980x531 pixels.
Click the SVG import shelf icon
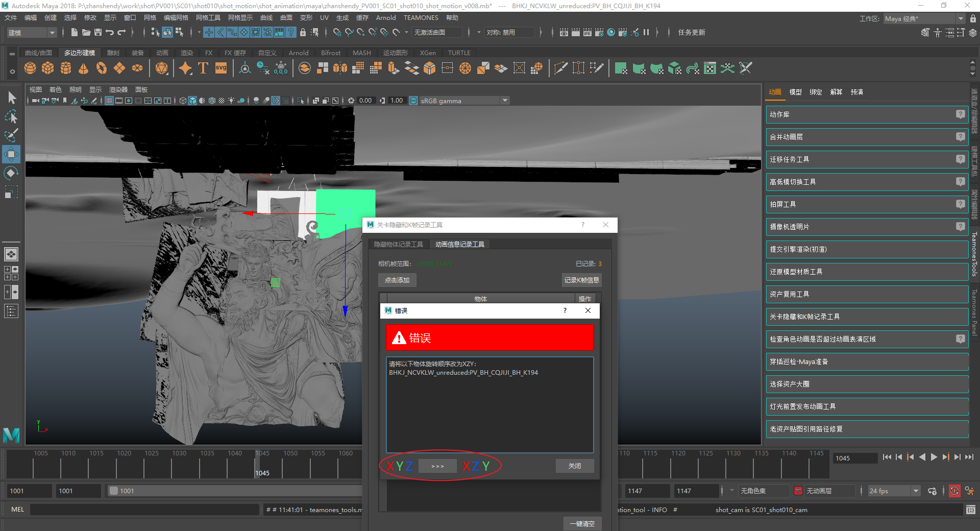(x=221, y=68)
